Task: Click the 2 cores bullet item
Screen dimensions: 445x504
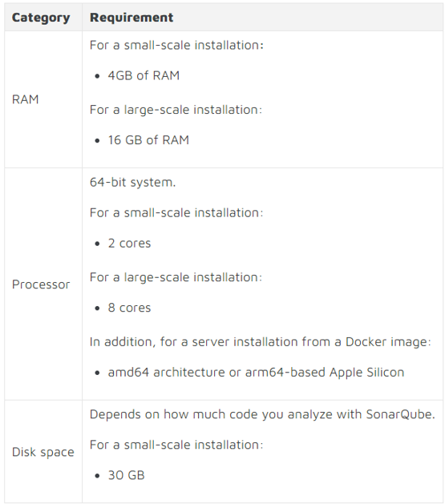Action: pyautogui.click(x=129, y=244)
